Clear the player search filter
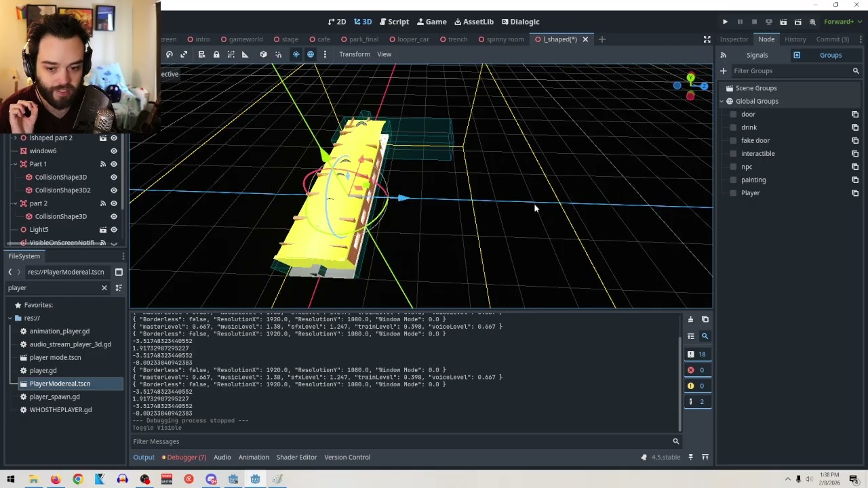Viewport: 868px width, 488px height. point(104,288)
